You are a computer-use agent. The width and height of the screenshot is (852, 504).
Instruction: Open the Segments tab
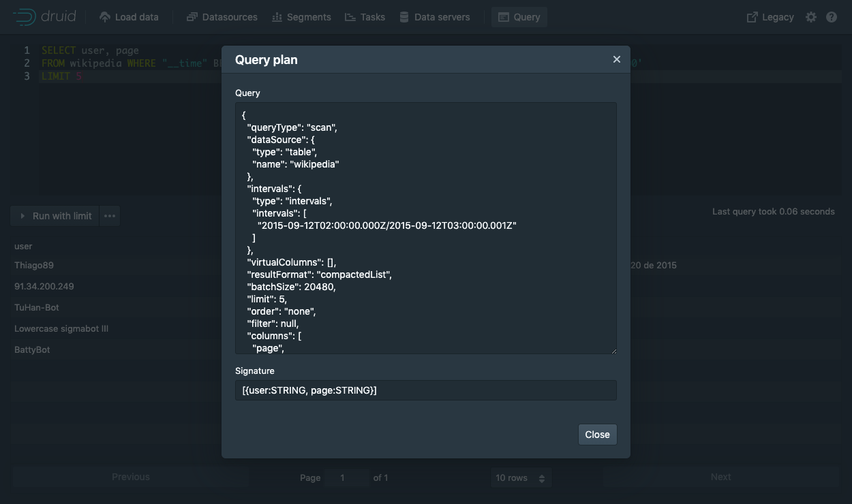301,17
